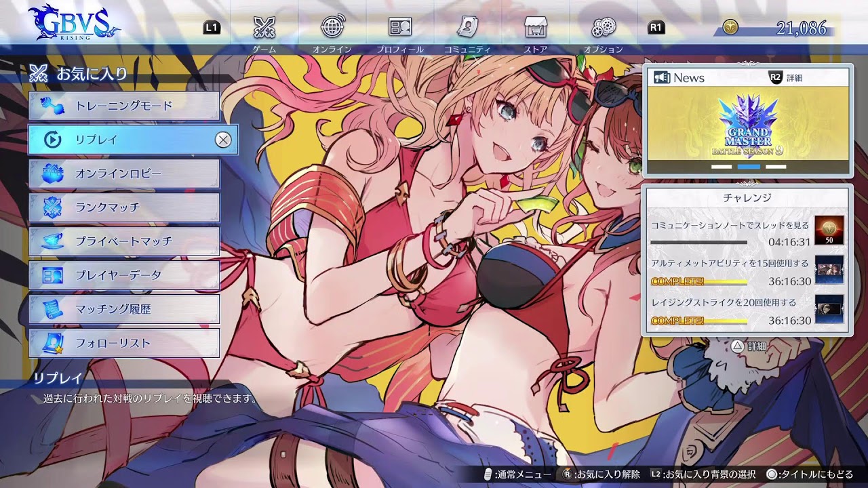Image resolution: width=868 pixels, height=488 pixels.
Task: Click the ランクマッチ row icon
Action: click(52, 207)
